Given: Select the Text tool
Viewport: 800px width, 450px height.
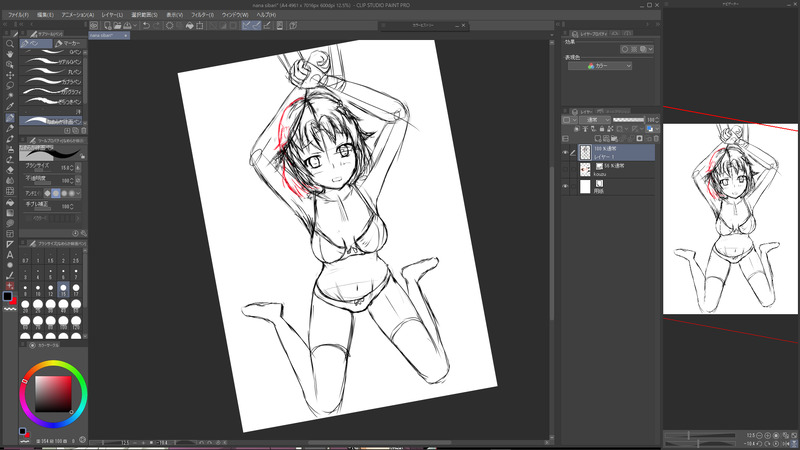Looking at the screenshot, I should 9,254.
